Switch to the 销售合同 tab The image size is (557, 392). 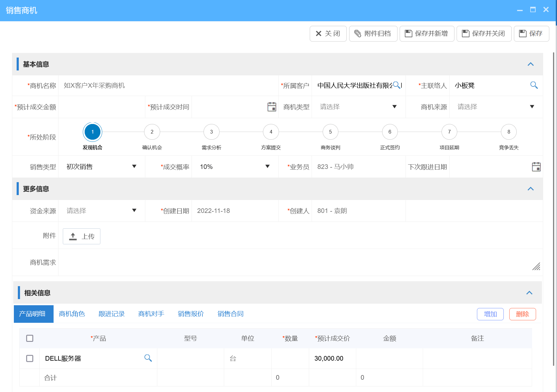230,314
